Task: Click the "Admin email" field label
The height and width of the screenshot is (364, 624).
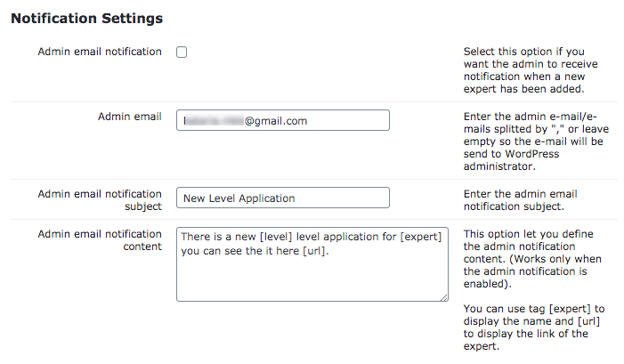Action: tap(130, 117)
